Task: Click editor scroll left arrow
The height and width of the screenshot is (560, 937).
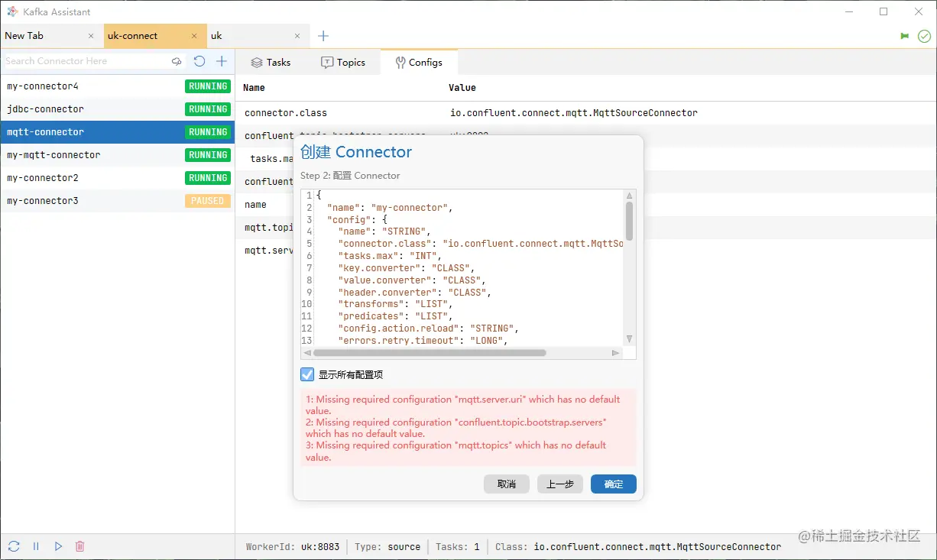Action: coord(307,353)
